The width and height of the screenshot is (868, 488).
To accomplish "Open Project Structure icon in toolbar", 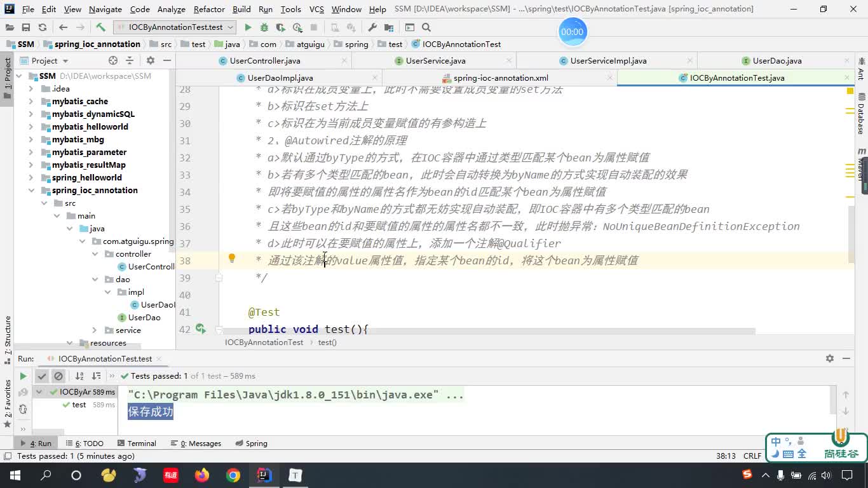I will (x=388, y=27).
